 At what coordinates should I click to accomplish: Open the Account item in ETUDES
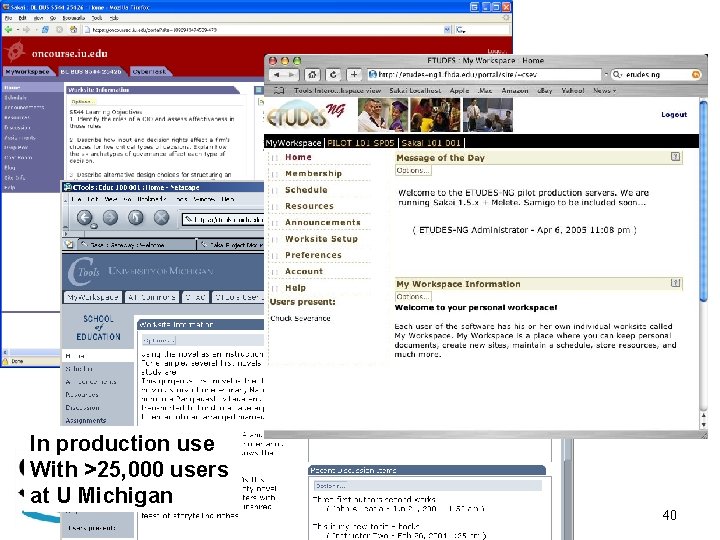(304, 271)
